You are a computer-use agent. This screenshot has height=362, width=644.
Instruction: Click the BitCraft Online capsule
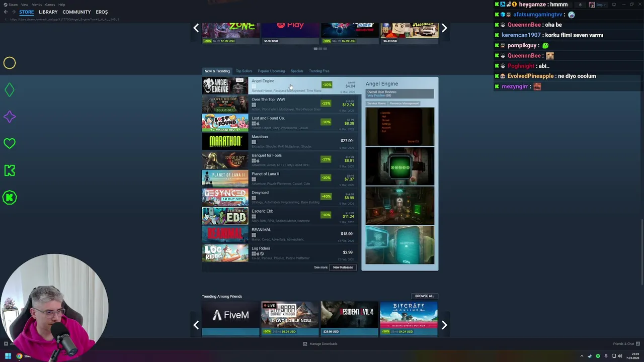(x=409, y=318)
